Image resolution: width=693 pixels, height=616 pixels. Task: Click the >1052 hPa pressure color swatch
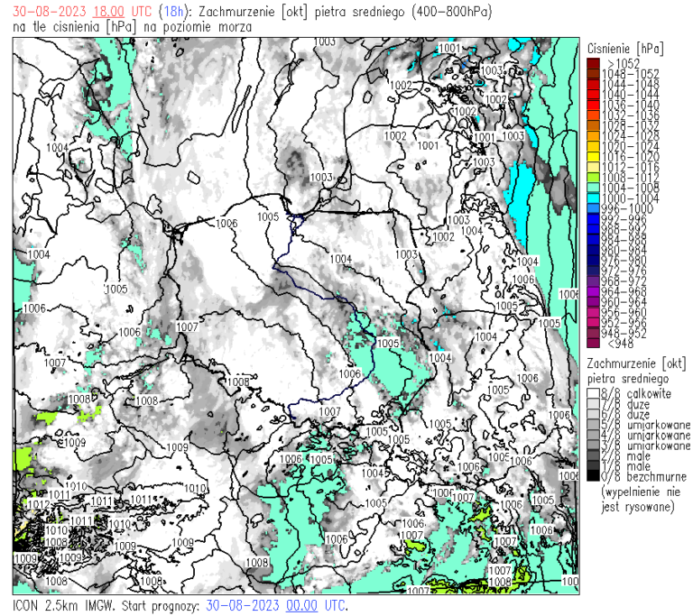pos(592,63)
